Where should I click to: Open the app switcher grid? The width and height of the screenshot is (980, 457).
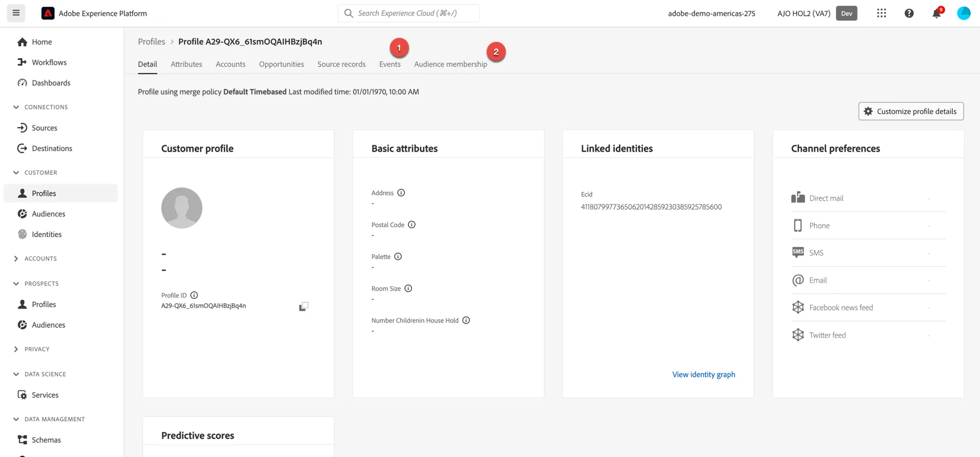click(x=881, y=13)
